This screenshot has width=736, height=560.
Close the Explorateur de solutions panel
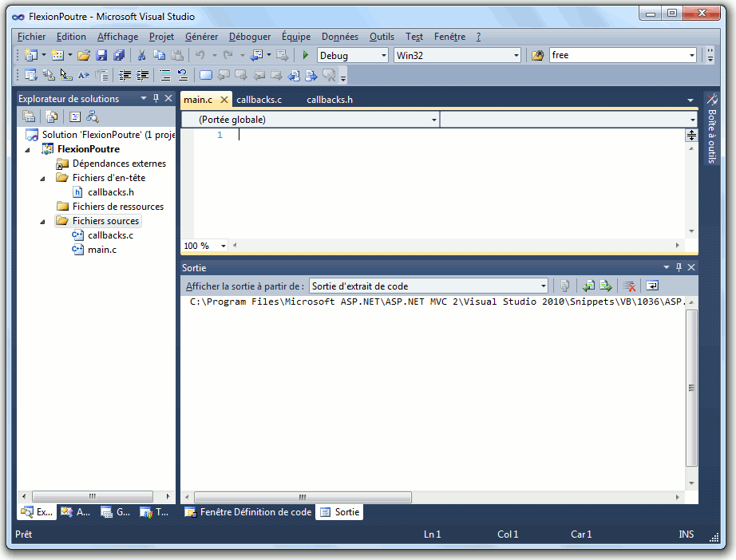(x=168, y=98)
